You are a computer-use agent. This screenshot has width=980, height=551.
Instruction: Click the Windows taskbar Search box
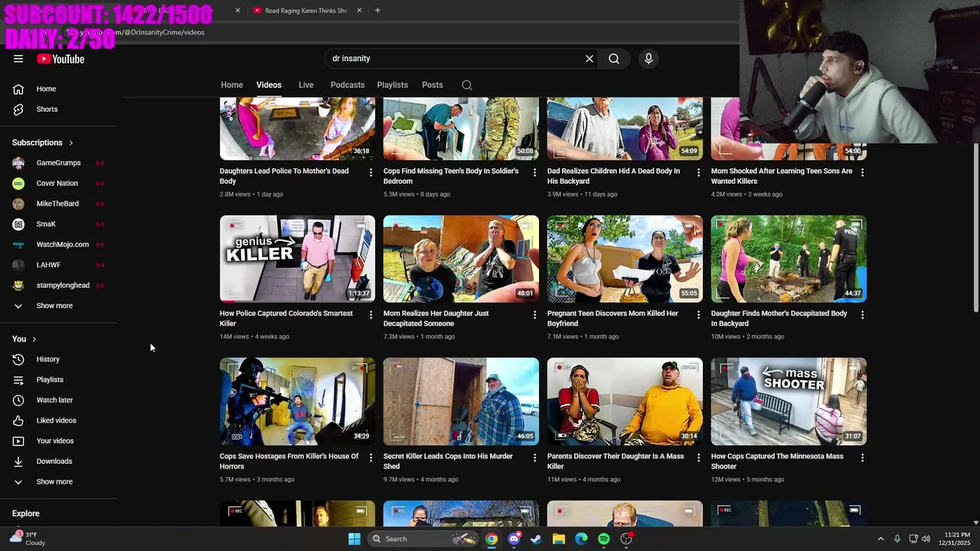[423, 539]
